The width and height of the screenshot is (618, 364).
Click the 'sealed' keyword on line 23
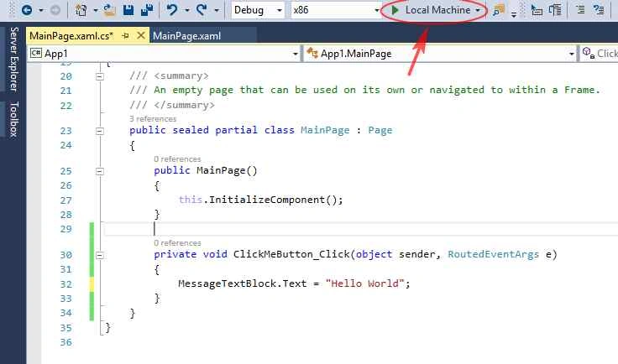[x=191, y=130]
